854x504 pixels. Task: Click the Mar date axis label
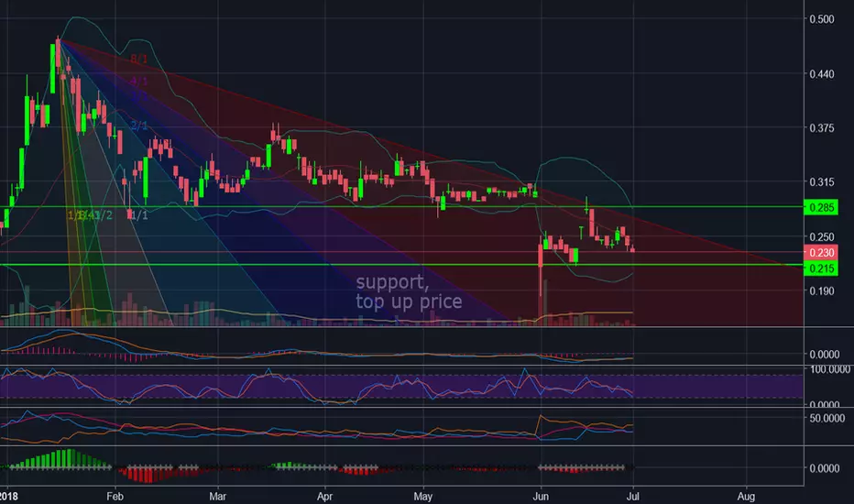tap(218, 497)
